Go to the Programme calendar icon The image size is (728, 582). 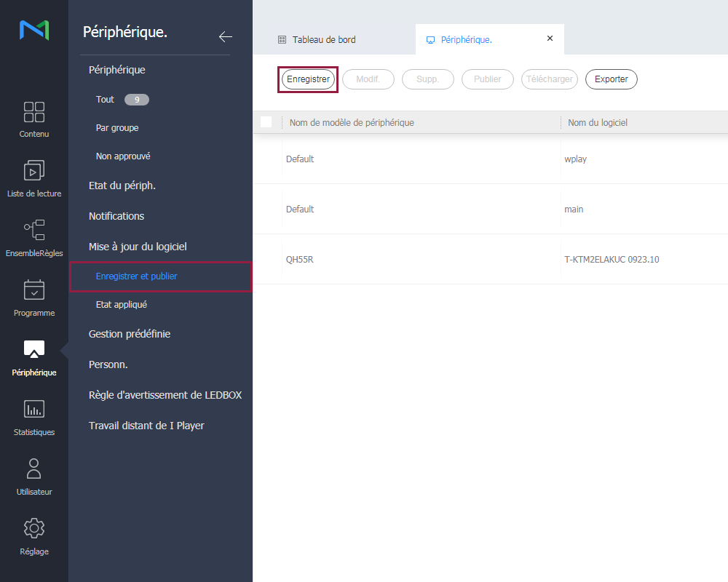click(x=34, y=290)
